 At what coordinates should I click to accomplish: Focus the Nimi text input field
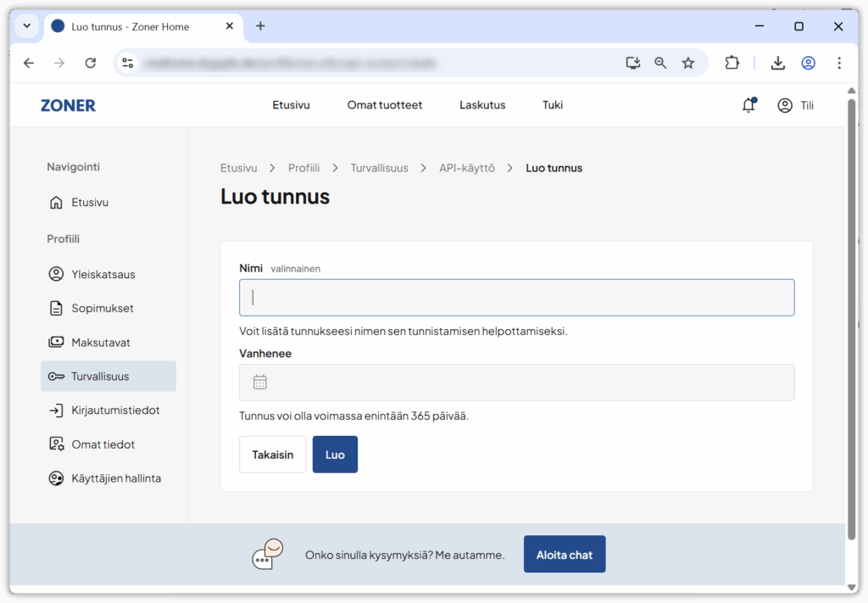(516, 298)
